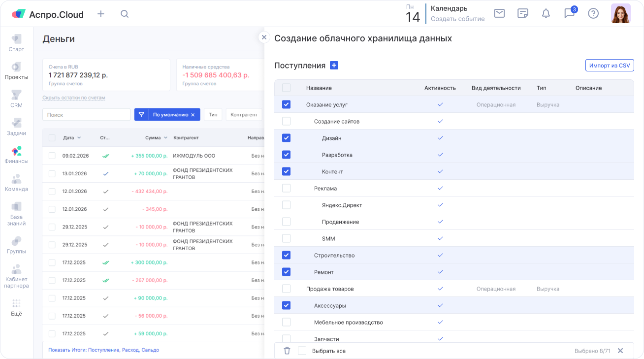Open Проекты section in sidebar
644x359 pixels.
(16, 71)
